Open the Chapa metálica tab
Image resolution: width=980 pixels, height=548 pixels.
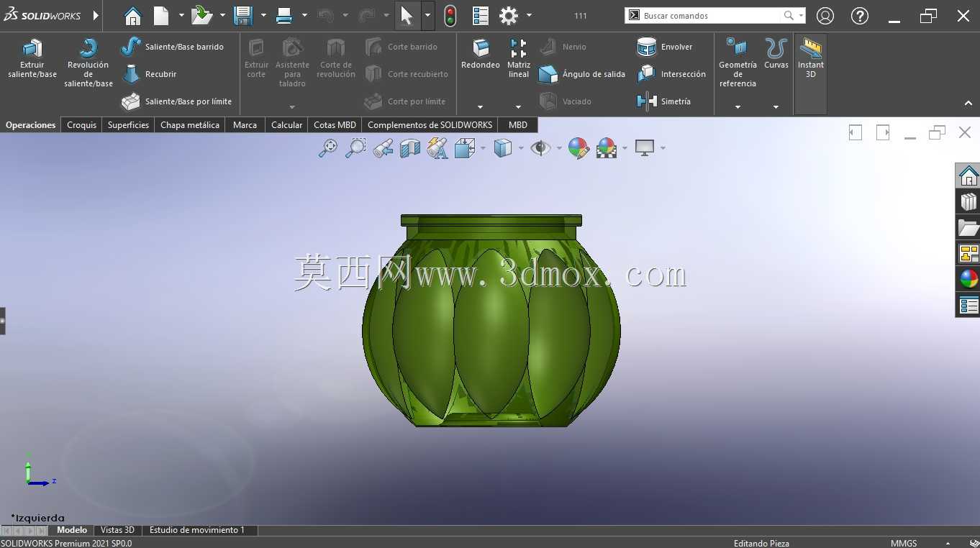click(x=190, y=125)
